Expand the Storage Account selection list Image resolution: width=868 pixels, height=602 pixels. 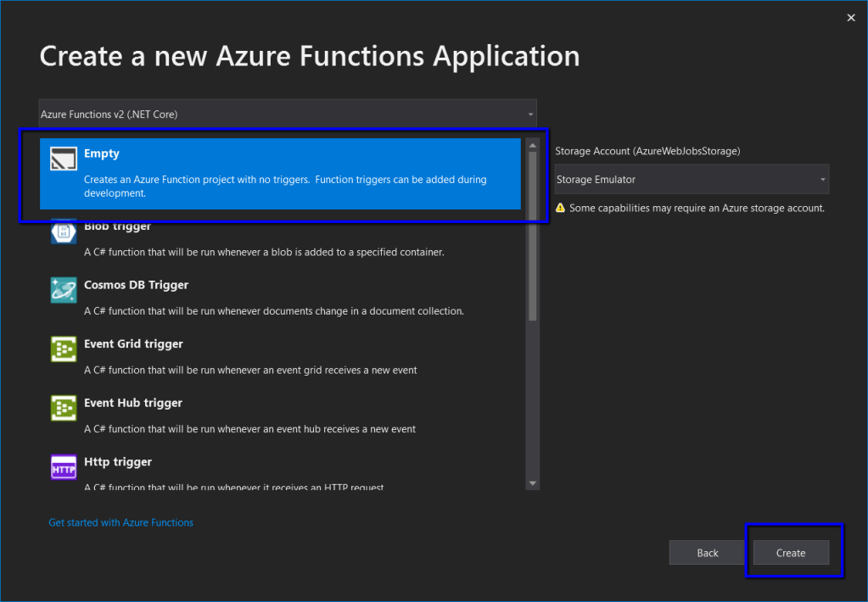coord(820,179)
